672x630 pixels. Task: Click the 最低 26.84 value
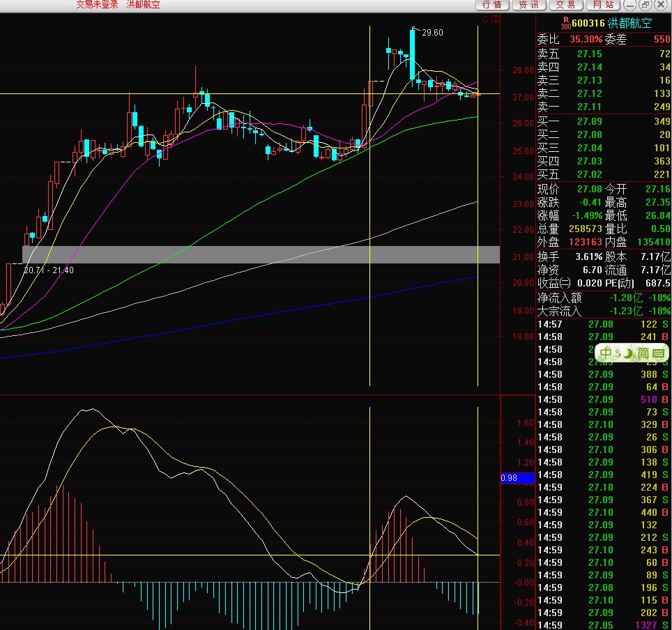pyautogui.click(x=658, y=216)
